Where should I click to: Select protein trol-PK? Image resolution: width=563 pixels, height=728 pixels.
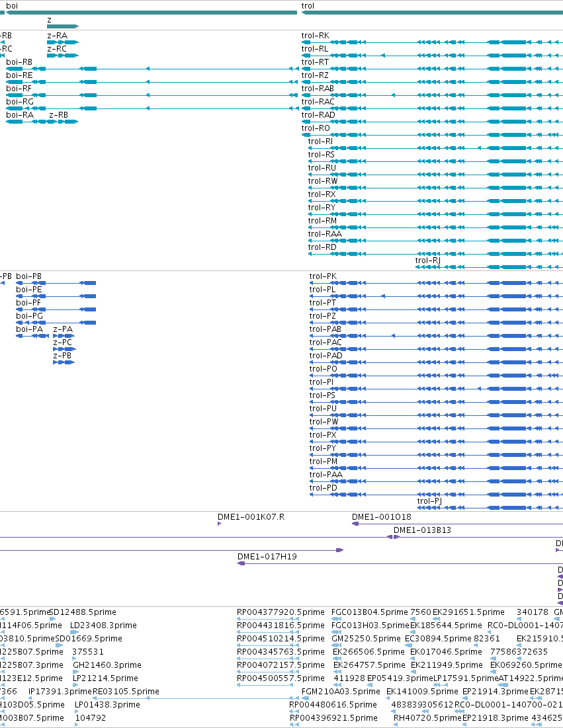pos(436,283)
